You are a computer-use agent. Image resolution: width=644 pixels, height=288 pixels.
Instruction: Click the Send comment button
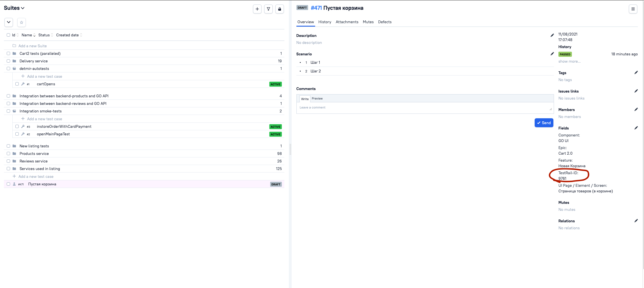point(544,123)
